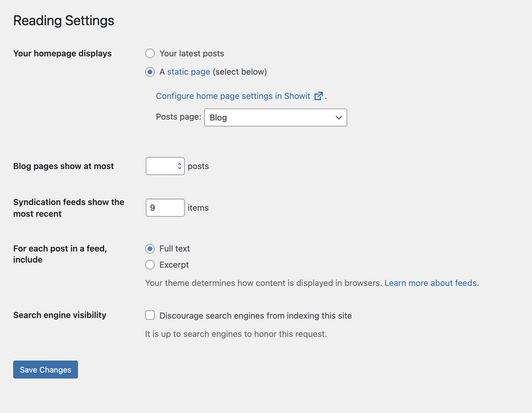
Task: Click the external link icon beside Showit
Action: click(x=319, y=96)
